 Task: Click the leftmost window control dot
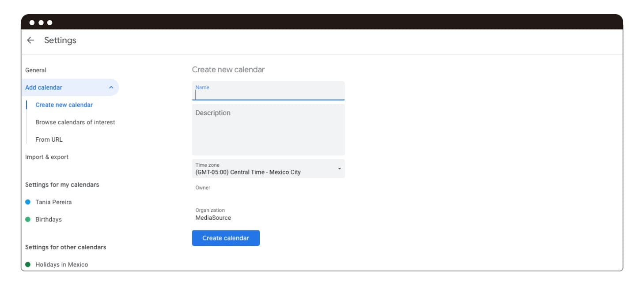(32, 23)
